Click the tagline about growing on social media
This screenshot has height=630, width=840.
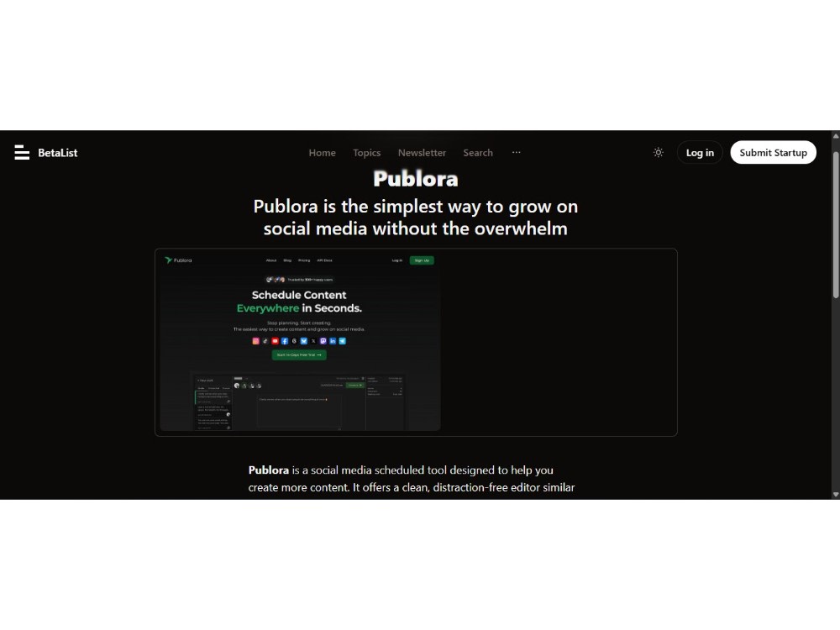(416, 218)
